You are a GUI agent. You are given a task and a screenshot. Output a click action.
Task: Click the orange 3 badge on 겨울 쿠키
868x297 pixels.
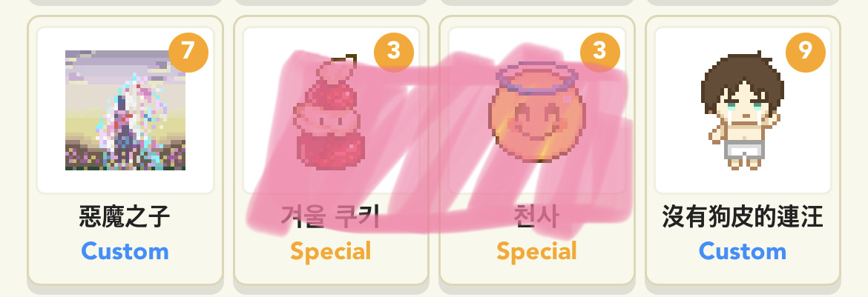[x=394, y=53]
